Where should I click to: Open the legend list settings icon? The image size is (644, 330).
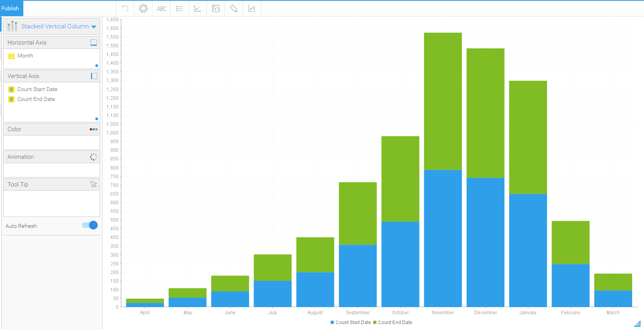click(x=180, y=9)
